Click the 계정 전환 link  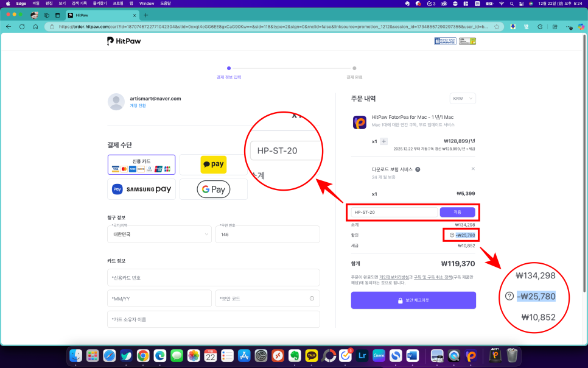click(x=138, y=106)
